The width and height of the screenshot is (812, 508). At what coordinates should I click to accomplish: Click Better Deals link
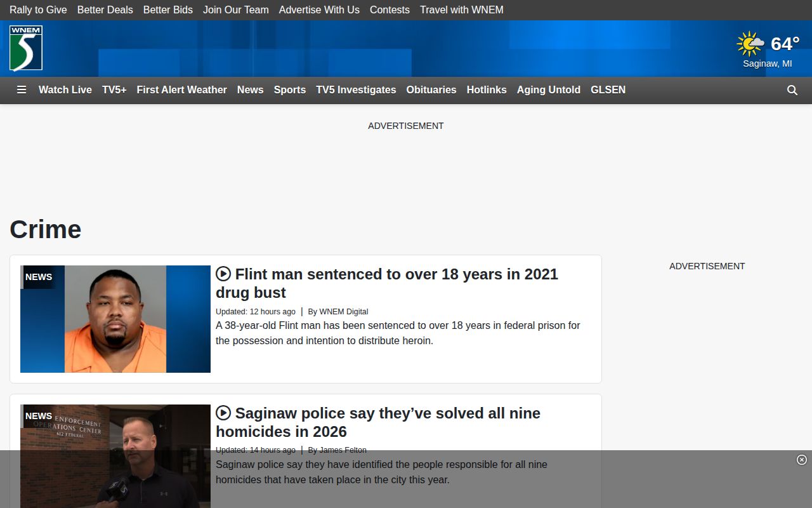[x=105, y=10]
